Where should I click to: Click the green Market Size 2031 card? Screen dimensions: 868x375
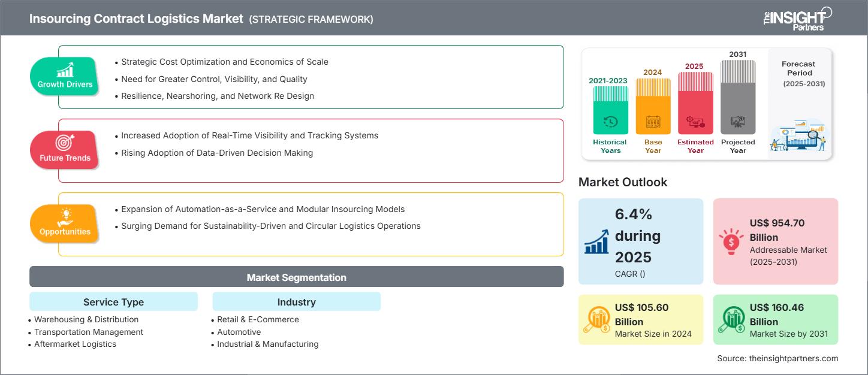pyautogui.click(x=775, y=319)
